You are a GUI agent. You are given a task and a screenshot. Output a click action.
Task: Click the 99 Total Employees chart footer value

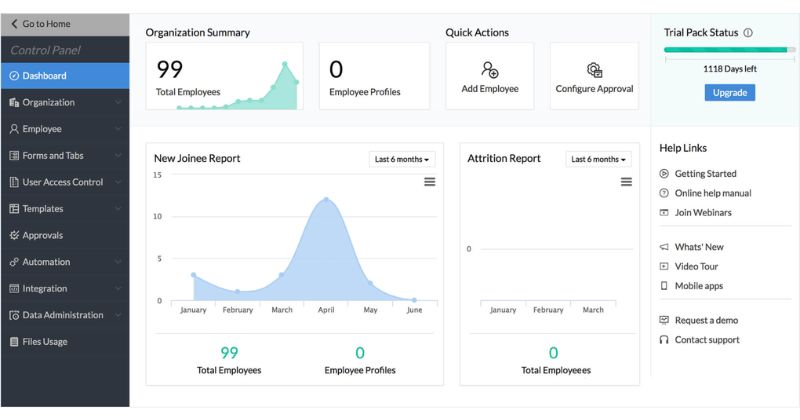[229, 353]
